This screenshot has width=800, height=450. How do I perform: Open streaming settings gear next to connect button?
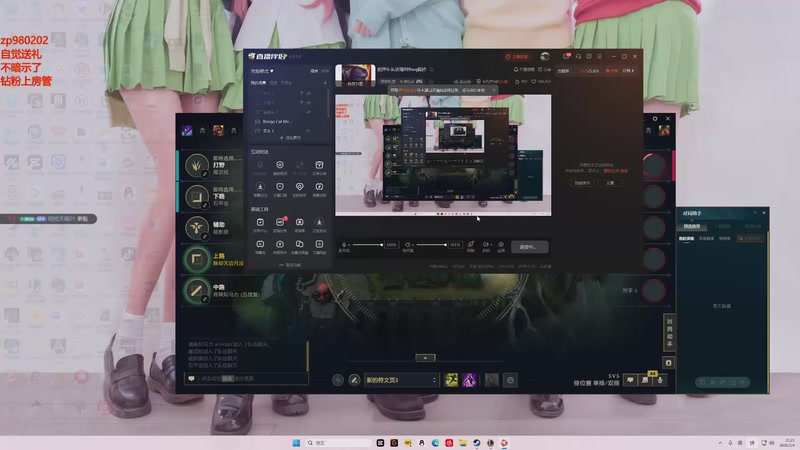[x=501, y=245]
